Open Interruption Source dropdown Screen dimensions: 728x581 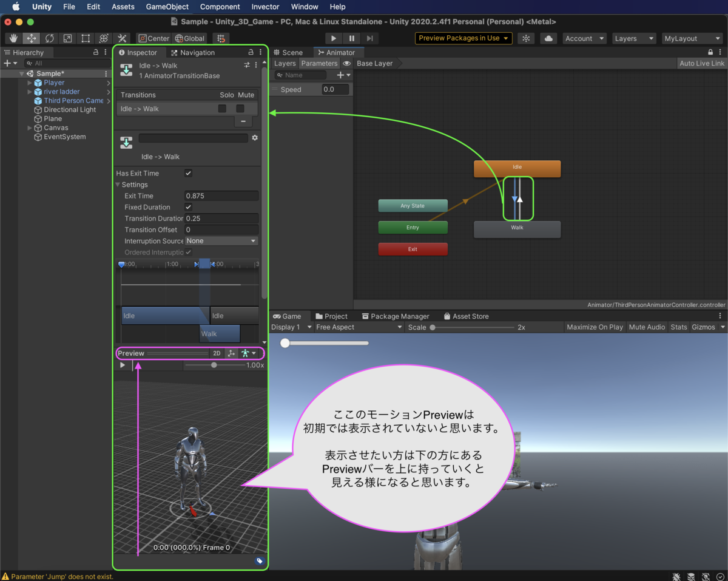pyautogui.click(x=221, y=241)
